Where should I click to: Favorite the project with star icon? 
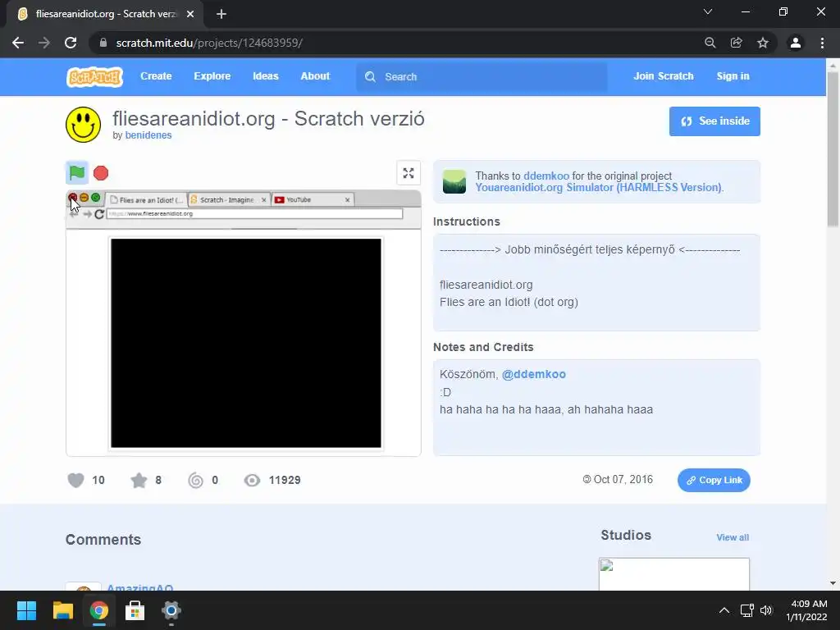(x=139, y=480)
